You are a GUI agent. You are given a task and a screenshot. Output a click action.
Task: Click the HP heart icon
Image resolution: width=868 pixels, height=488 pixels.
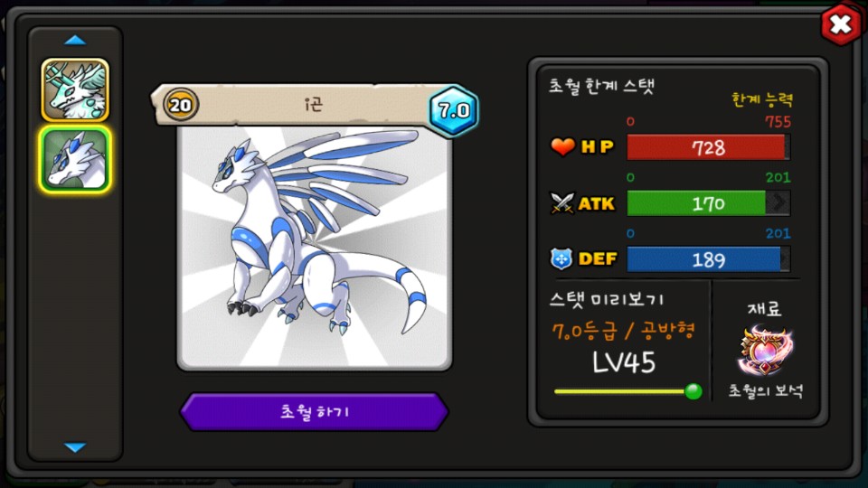click(562, 146)
